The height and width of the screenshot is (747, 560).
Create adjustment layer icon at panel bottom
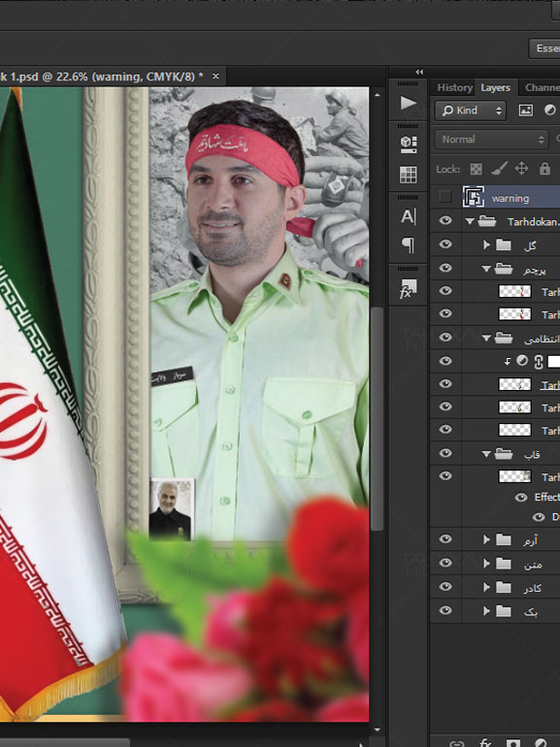pyautogui.click(x=541, y=743)
